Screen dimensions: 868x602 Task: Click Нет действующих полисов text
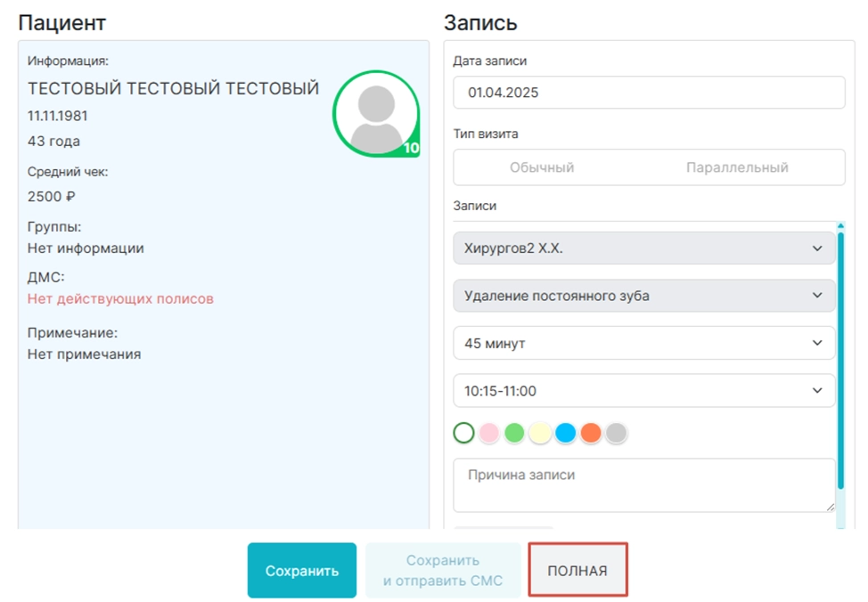point(120,299)
